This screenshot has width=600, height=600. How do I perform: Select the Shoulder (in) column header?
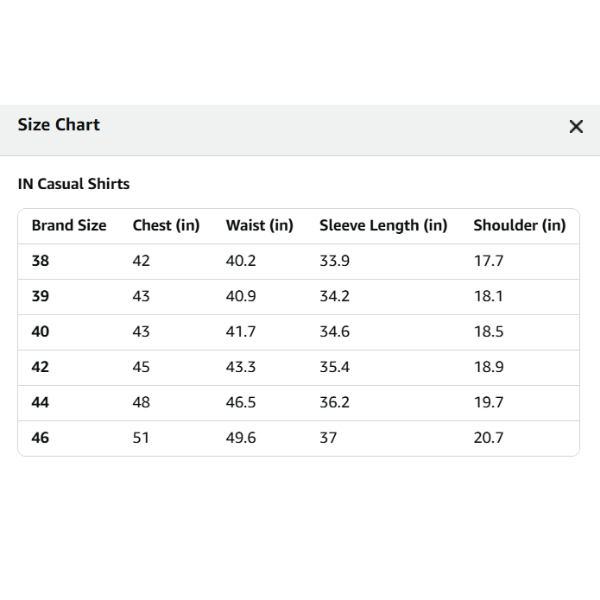click(x=519, y=226)
